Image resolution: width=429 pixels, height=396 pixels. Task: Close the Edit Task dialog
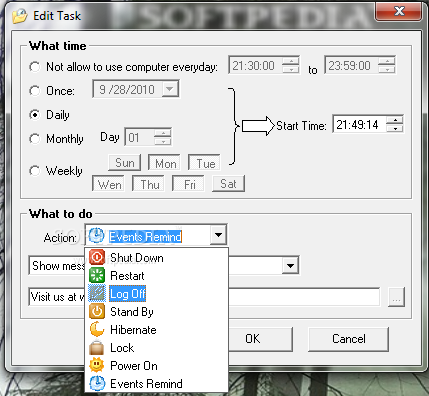tap(399, 11)
